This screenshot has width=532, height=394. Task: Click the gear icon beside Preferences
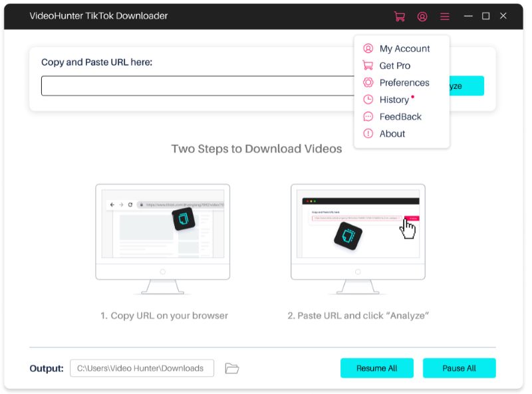click(x=368, y=82)
